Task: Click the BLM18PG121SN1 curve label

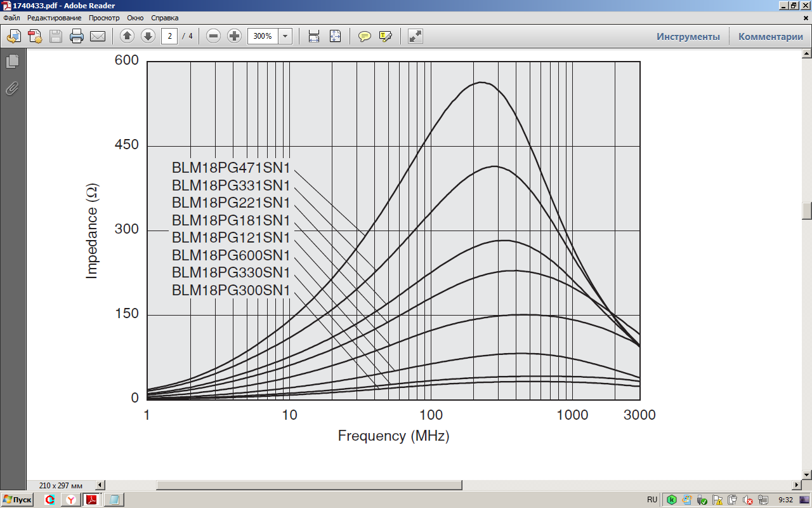Action: (x=231, y=238)
